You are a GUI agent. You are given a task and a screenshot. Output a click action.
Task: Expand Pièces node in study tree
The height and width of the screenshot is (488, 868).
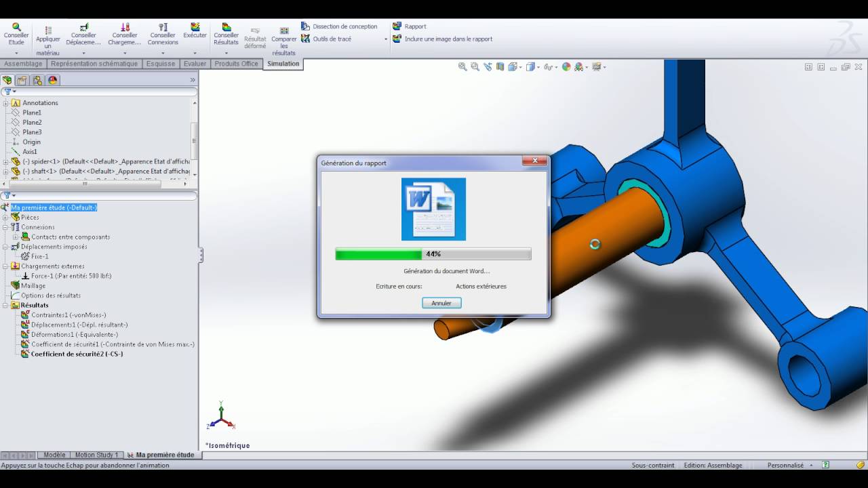click(6, 217)
